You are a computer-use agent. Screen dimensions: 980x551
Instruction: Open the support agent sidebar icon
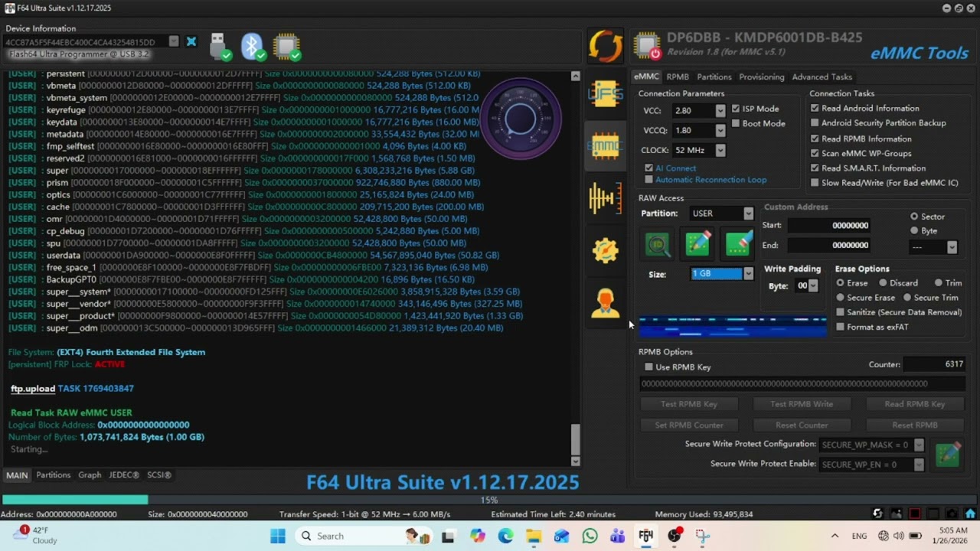605,303
